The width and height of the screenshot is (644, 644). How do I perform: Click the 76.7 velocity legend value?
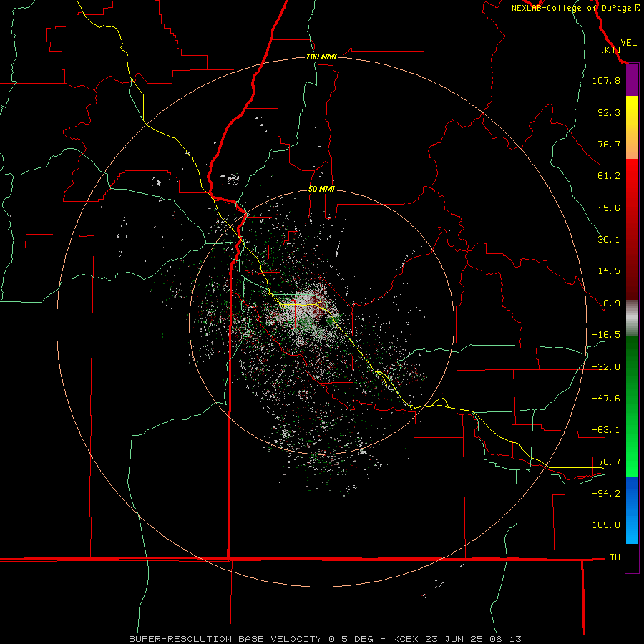click(609, 144)
